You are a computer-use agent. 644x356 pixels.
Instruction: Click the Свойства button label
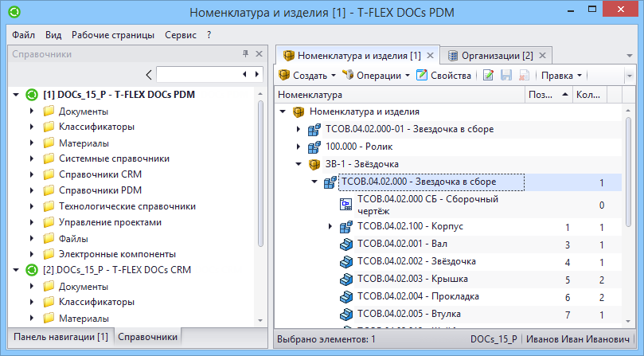pos(451,76)
